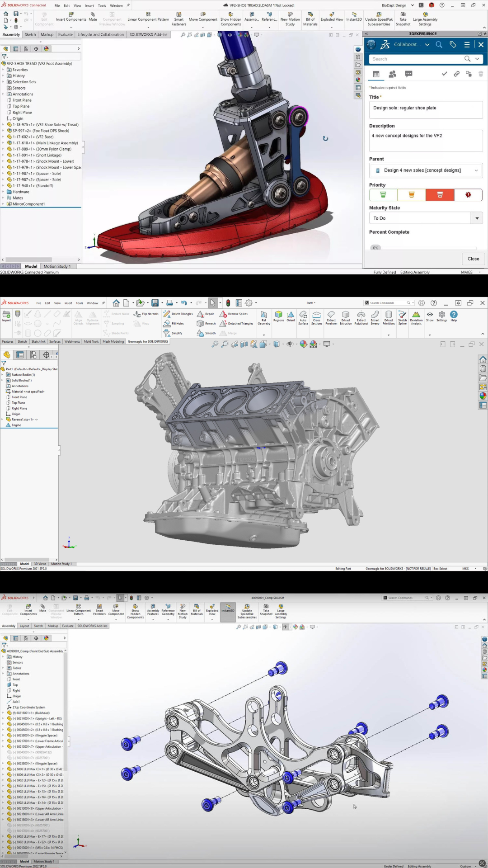Click Delete Triangles in Geomagic ribbon
Viewport: 488px width, 868px height.
[178, 314]
